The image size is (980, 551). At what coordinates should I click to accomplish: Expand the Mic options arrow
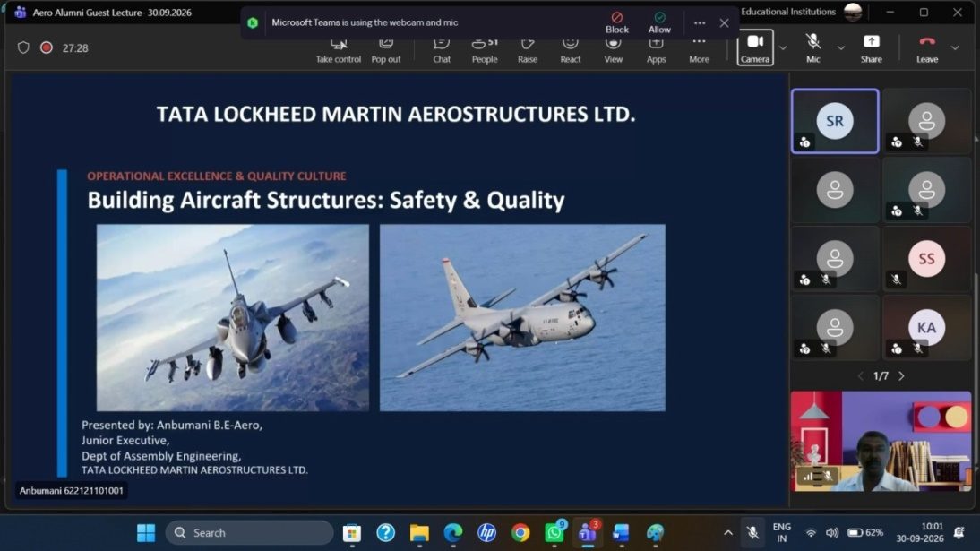840,47
